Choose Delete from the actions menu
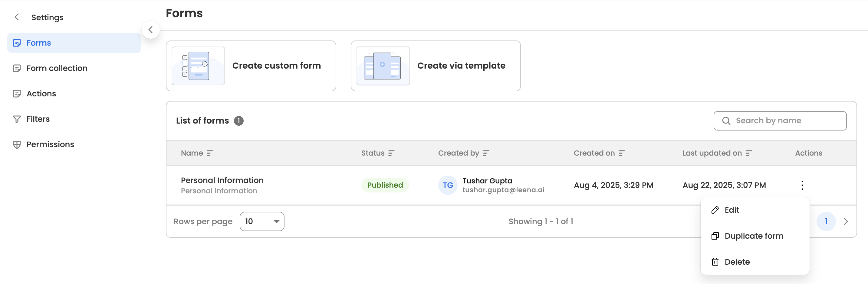This screenshot has width=868, height=284. point(737,262)
